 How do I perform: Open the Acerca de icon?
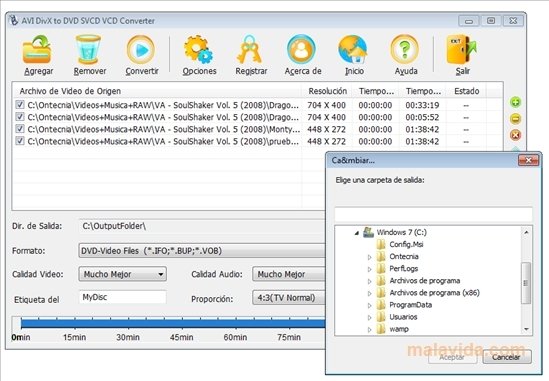click(301, 50)
